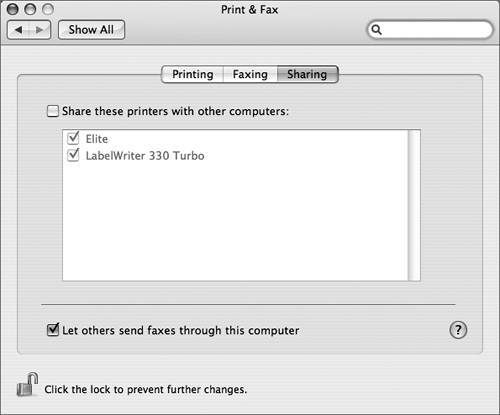
Task: Toggle the LabelWriter 330 Turbo checkbox
Action: 73,155
